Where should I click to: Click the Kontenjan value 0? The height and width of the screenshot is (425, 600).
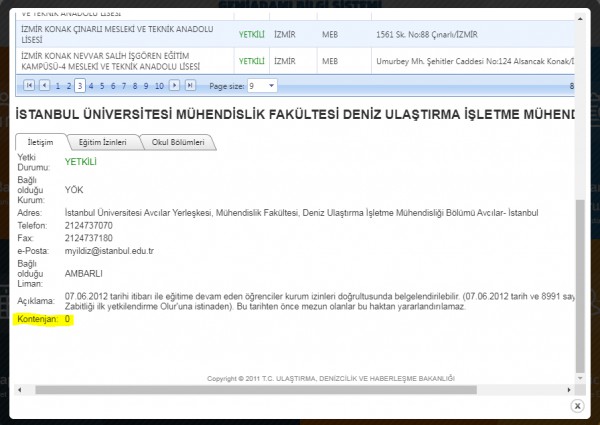[67, 319]
